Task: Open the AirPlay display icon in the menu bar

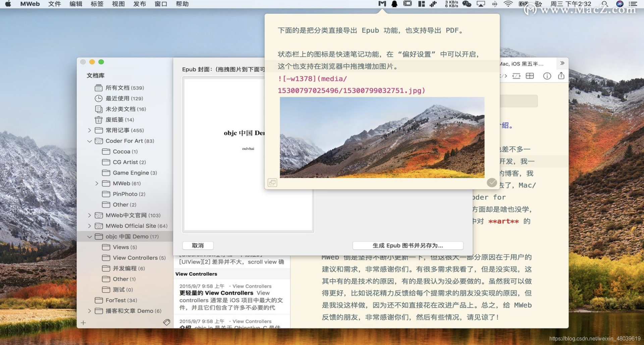Action: pos(481,4)
